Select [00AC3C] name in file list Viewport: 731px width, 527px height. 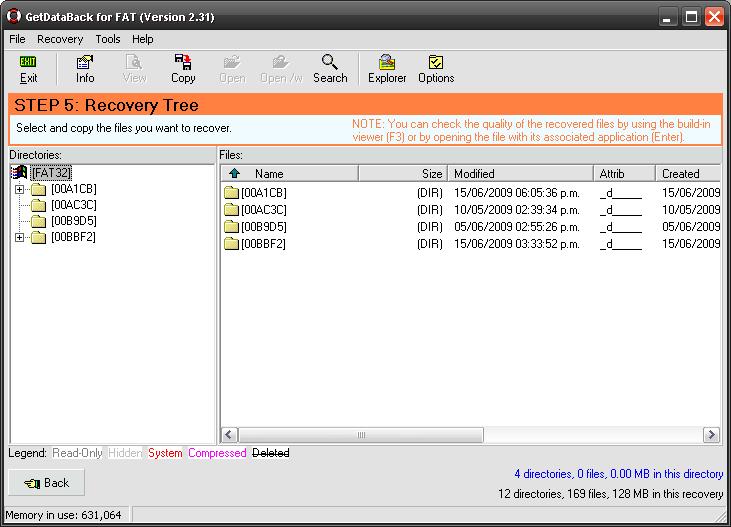[264, 210]
